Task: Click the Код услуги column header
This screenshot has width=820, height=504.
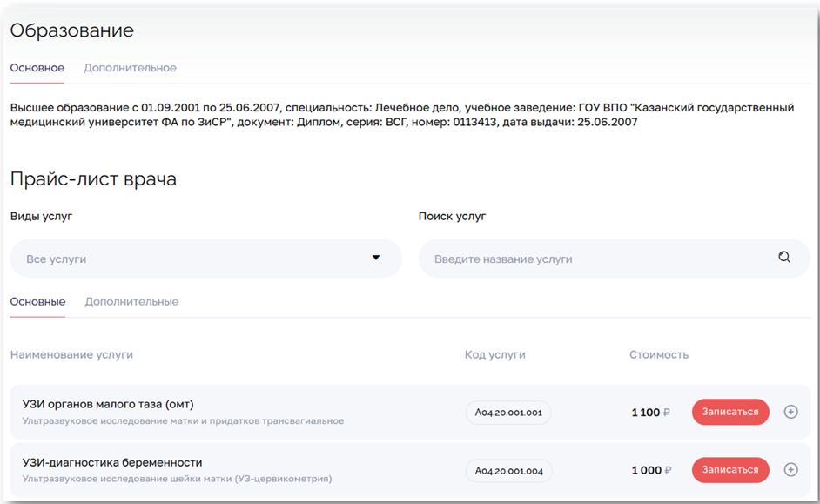Action: coord(494,354)
